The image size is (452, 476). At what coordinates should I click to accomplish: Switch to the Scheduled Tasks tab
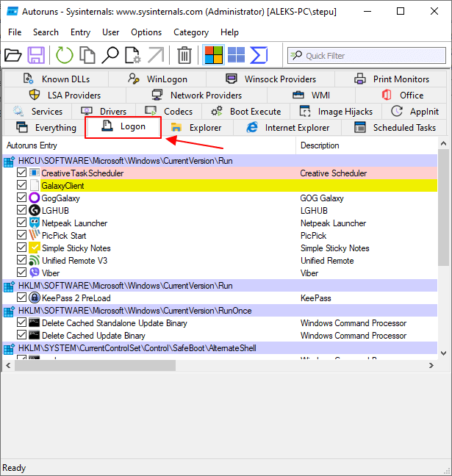pyautogui.click(x=394, y=128)
